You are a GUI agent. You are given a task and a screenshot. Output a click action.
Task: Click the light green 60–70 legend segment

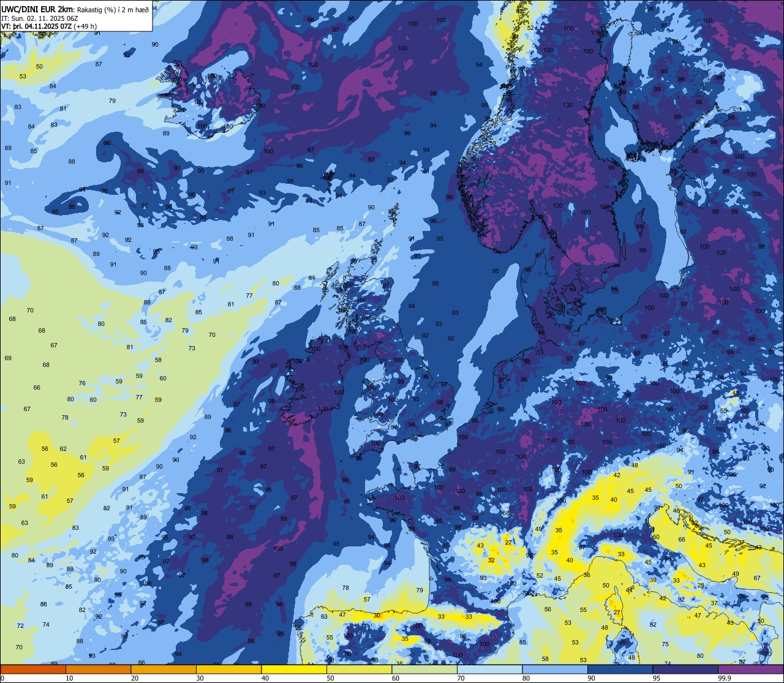tap(424, 669)
